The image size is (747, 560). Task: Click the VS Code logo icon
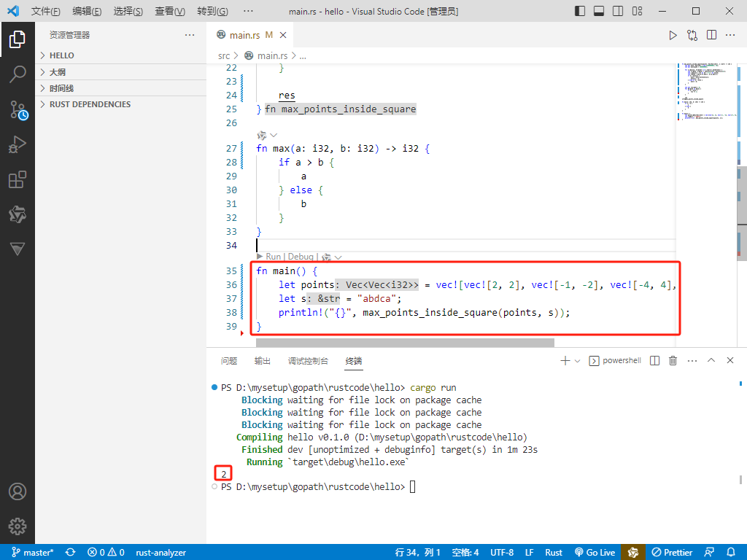[13, 10]
